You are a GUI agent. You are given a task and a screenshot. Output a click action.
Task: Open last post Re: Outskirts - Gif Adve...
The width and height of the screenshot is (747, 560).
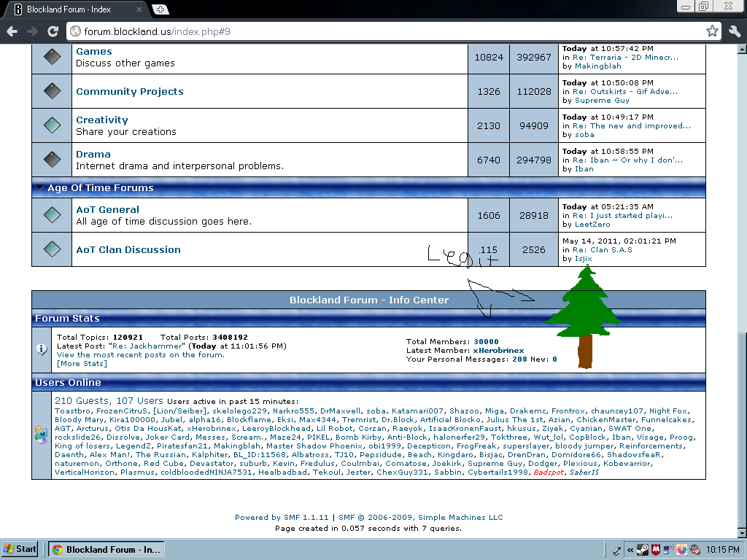click(625, 91)
